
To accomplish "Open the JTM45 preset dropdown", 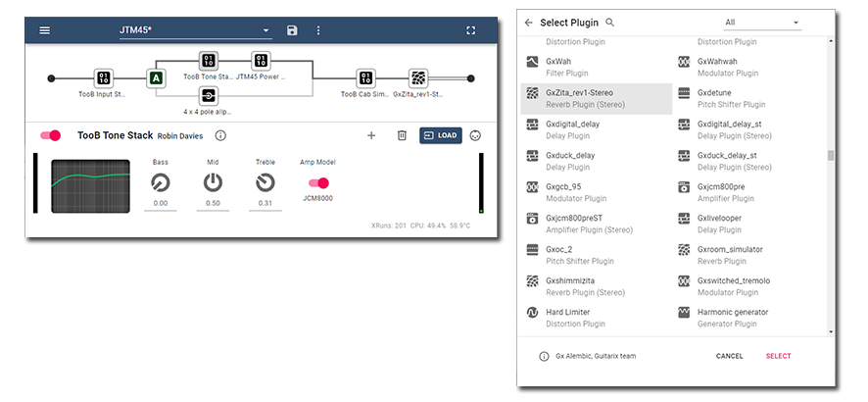I will [x=195, y=30].
